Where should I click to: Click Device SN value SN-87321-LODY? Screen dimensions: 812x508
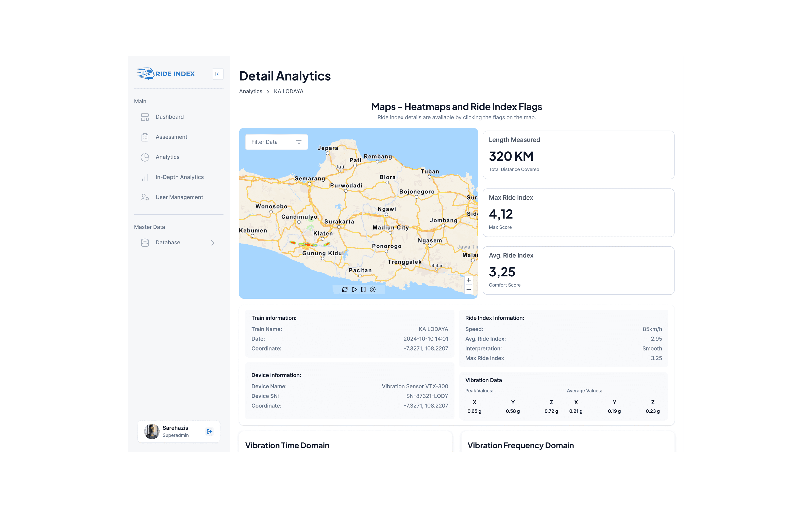click(x=427, y=396)
